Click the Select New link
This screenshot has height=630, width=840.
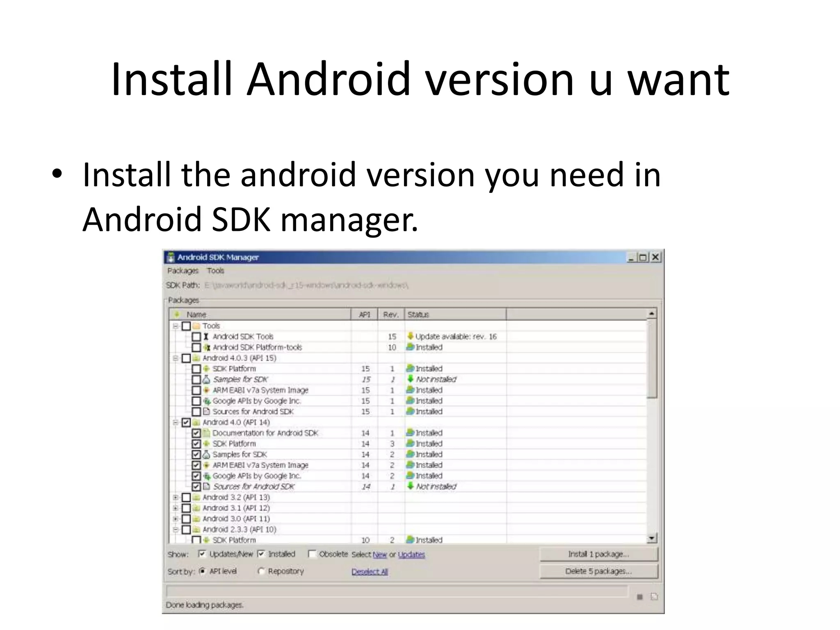[379, 555]
